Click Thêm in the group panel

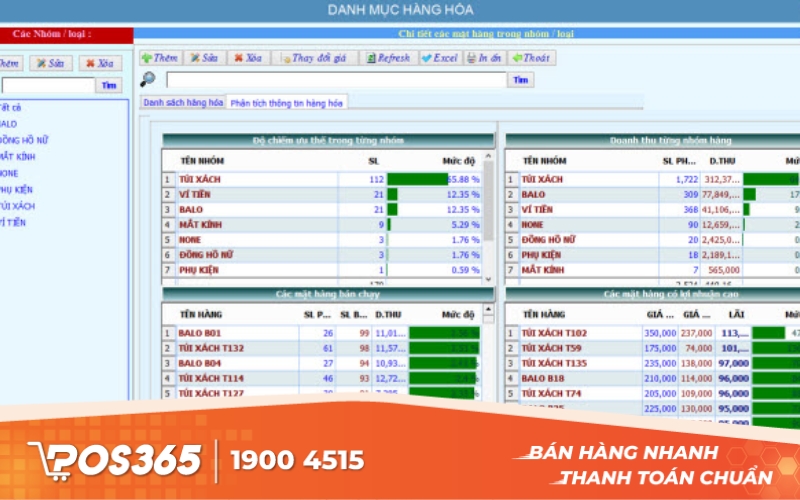[x=10, y=63]
